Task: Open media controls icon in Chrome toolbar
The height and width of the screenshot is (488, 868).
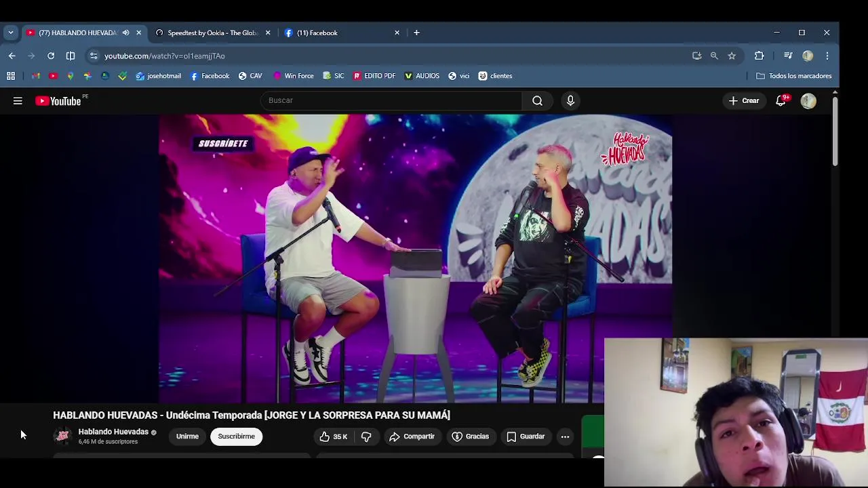Action: coord(788,56)
